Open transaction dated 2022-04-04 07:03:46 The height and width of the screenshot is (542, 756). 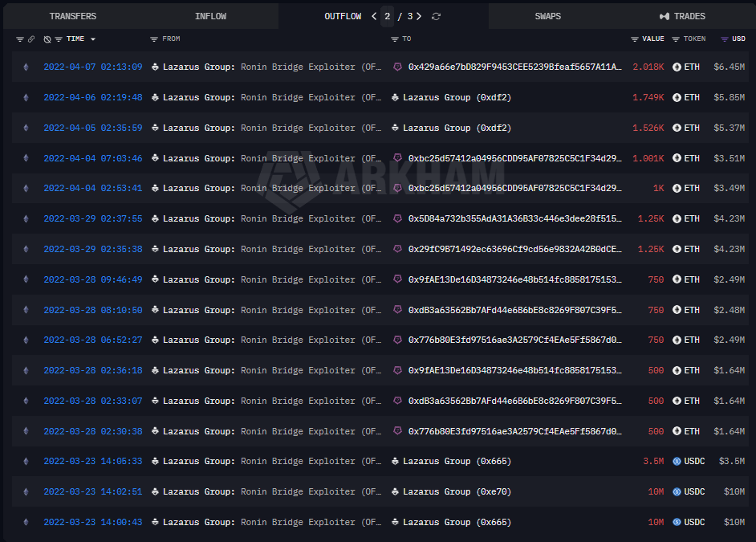[93, 158]
